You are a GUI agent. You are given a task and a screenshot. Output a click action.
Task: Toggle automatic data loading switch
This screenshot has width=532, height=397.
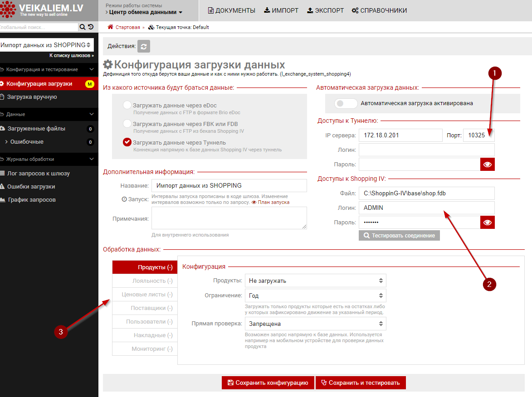pos(346,103)
